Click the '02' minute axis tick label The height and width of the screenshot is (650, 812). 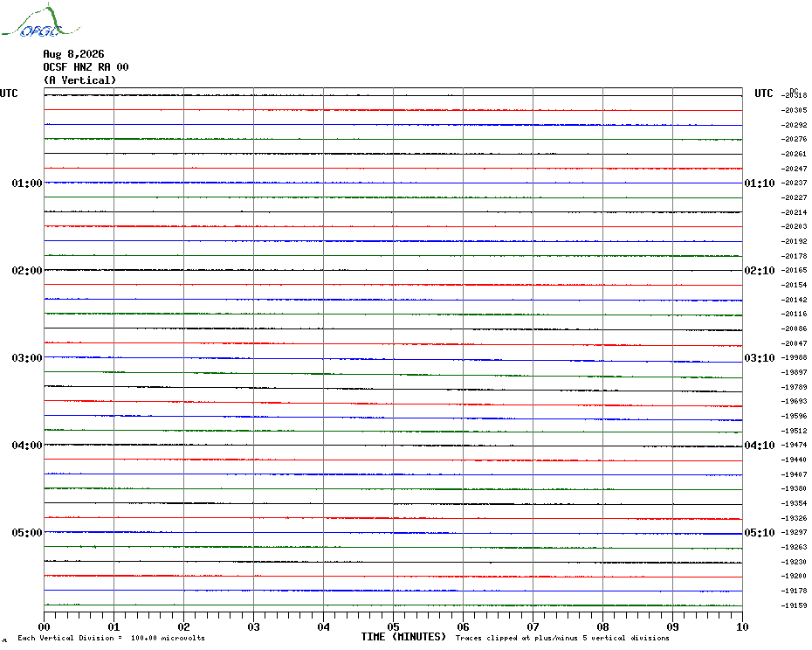tap(184, 626)
